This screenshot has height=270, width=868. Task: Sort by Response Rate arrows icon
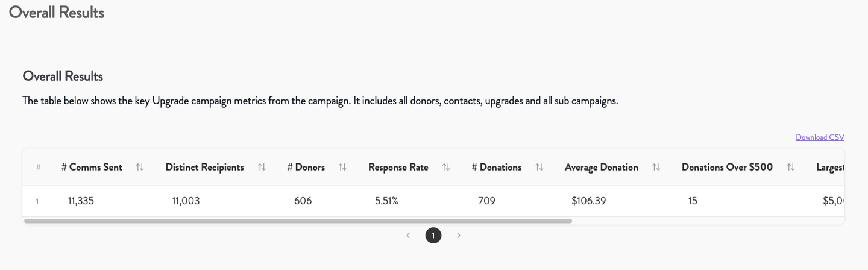446,168
